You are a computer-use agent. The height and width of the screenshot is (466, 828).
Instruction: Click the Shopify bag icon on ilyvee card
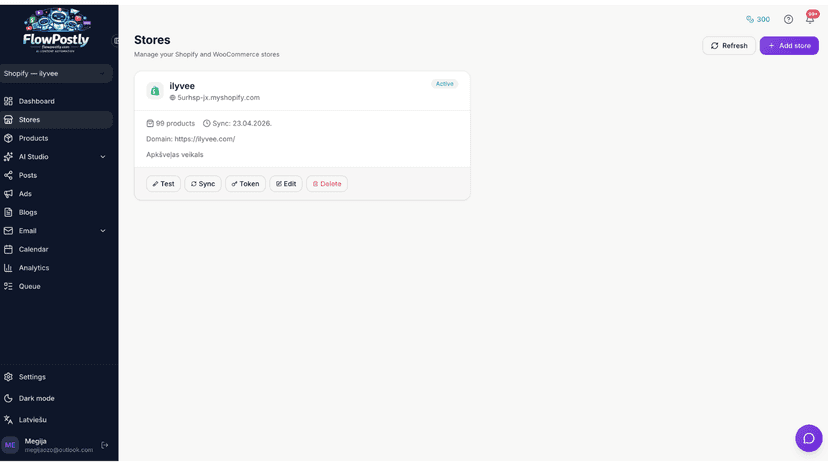[x=155, y=91]
